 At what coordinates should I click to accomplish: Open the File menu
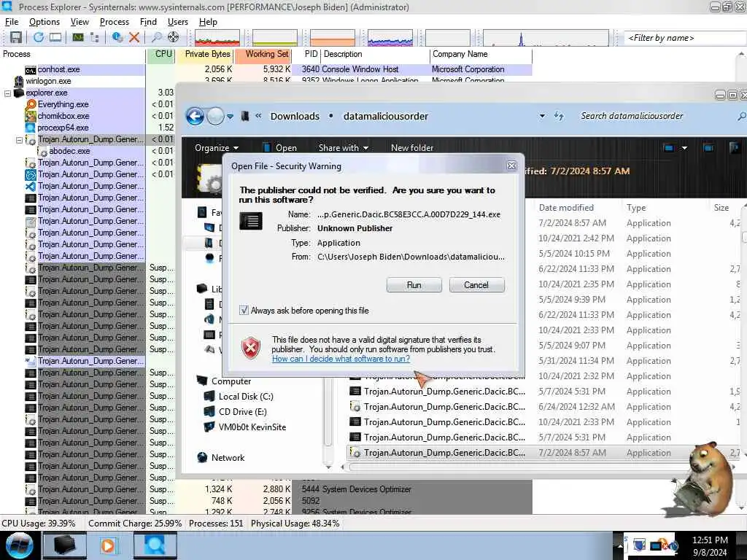pyautogui.click(x=12, y=22)
